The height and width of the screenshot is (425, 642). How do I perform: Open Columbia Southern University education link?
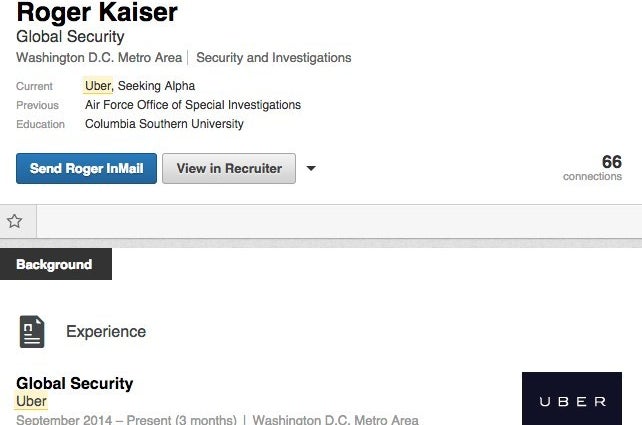click(164, 124)
